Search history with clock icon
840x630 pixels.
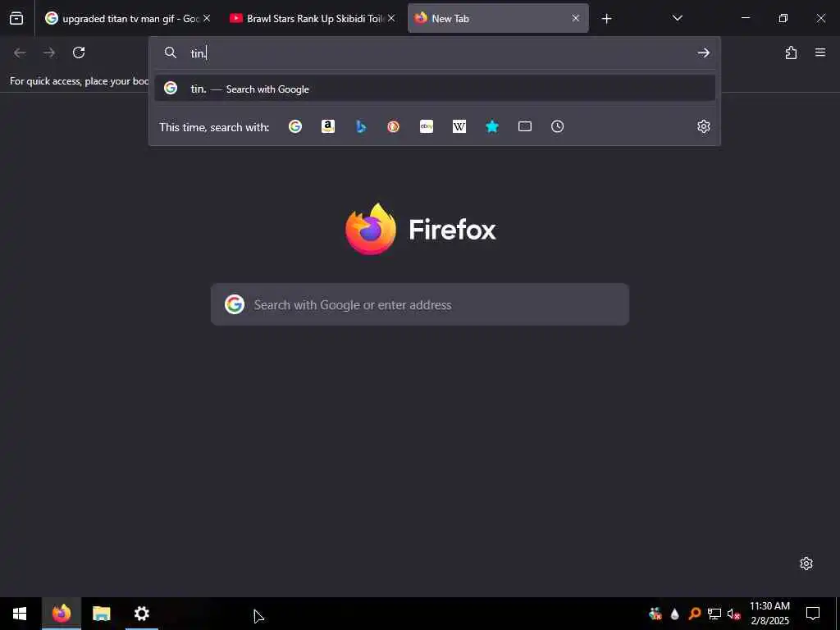558,126
